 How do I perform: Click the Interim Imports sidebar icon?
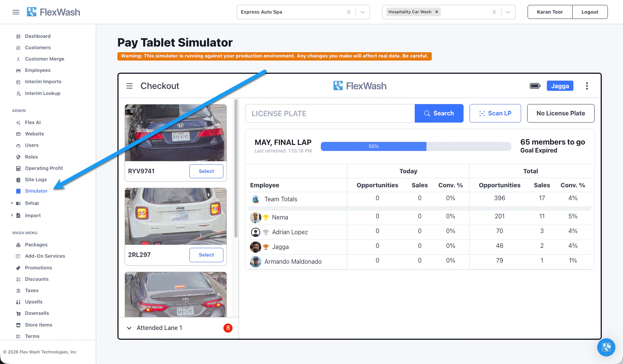pyautogui.click(x=18, y=82)
